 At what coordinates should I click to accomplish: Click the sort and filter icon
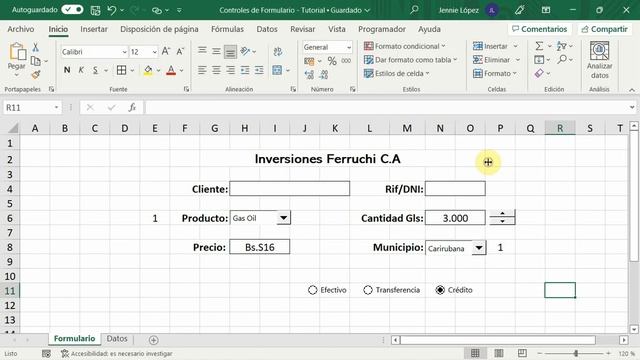pos(562,46)
